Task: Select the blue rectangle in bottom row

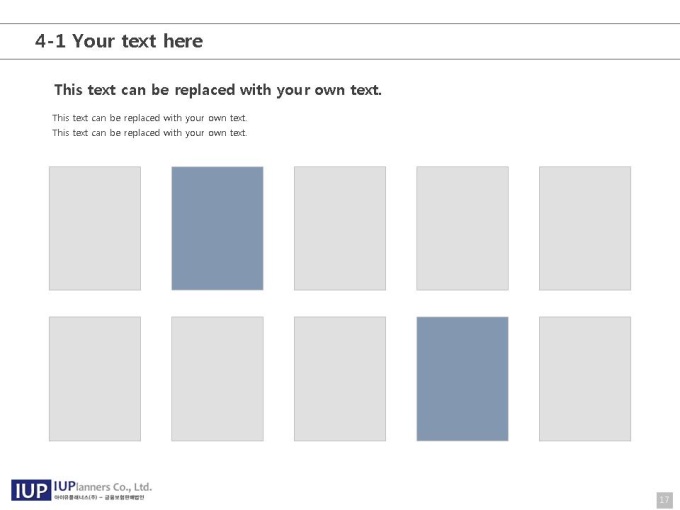Action: tap(462, 379)
